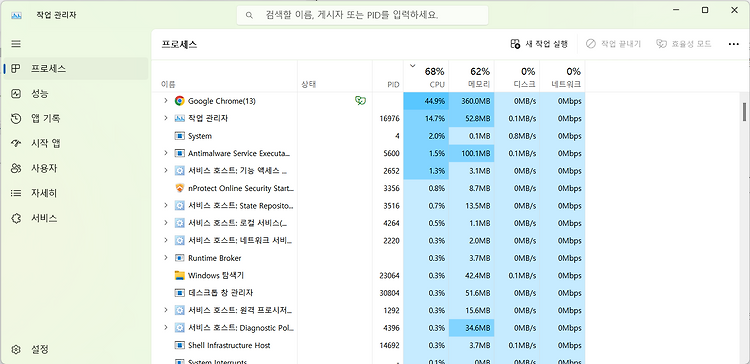The width and height of the screenshot is (750, 364).
Task: Click the Shell Infrastructure Host icon
Action: 179,345
